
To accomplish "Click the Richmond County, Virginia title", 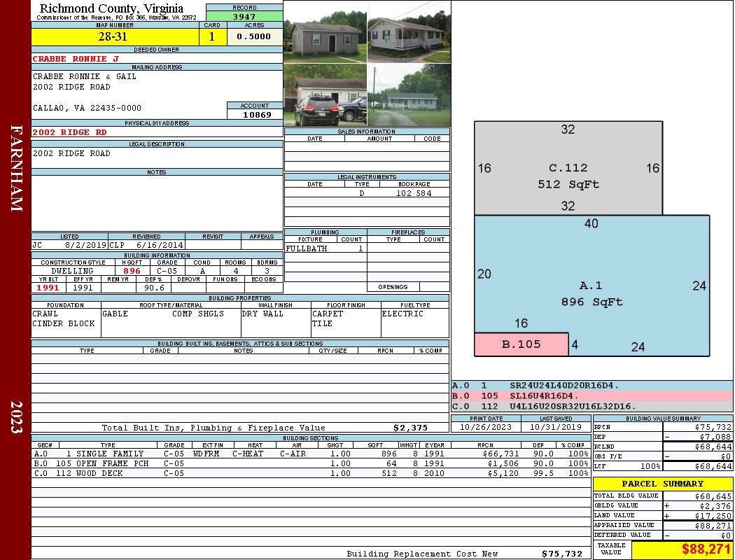I will pyautogui.click(x=111, y=8).
